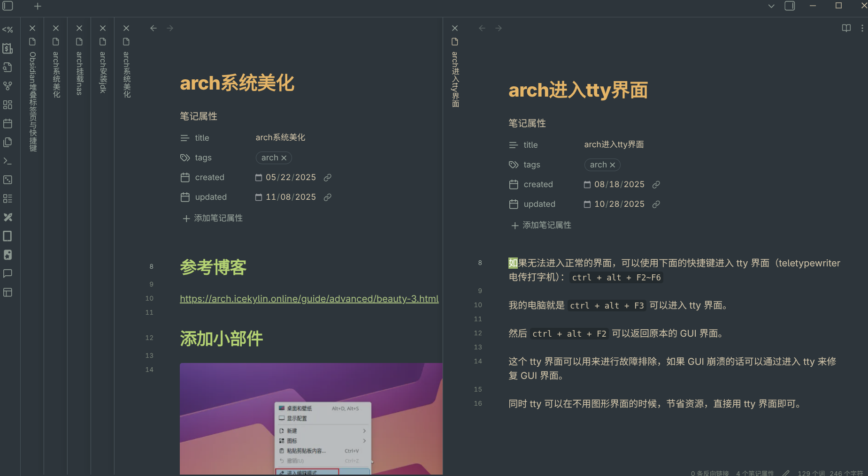The height and width of the screenshot is (476, 868).
Task: Toggle the right sidebar panel
Action: (x=790, y=6)
